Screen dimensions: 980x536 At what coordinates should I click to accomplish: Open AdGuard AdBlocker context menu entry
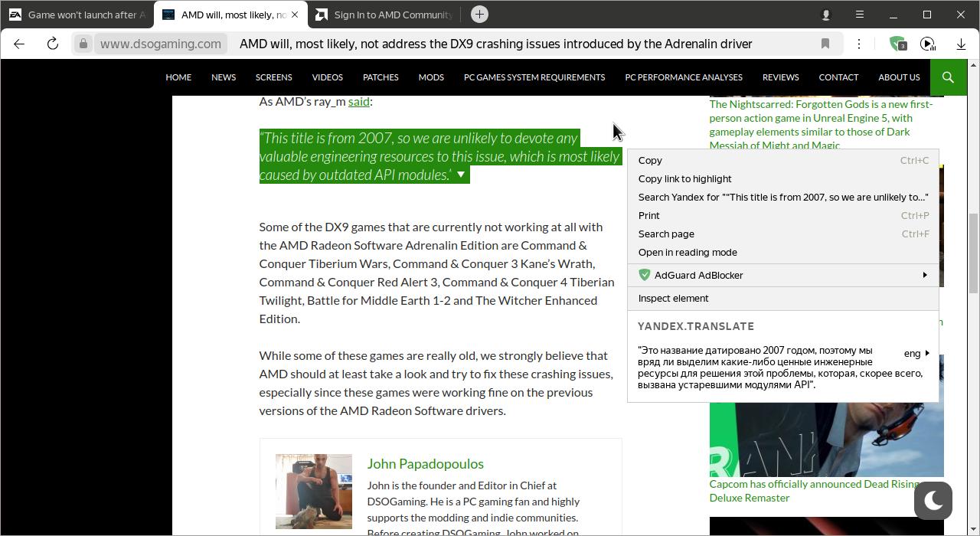(x=782, y=275)
